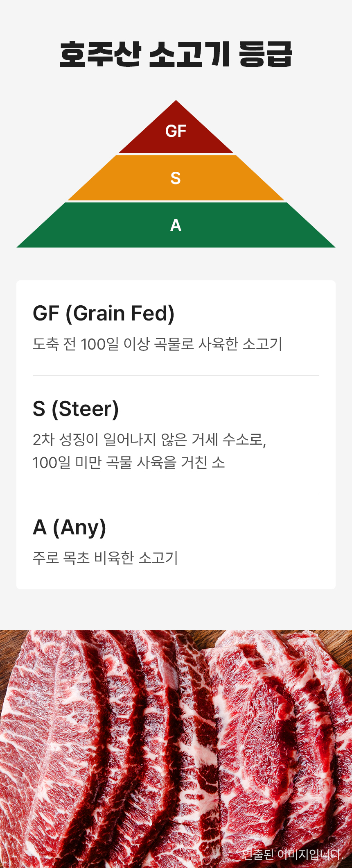Click the white 'GF' letters in the pyramid
Screen dimensions: 352x868
(176, 131)
